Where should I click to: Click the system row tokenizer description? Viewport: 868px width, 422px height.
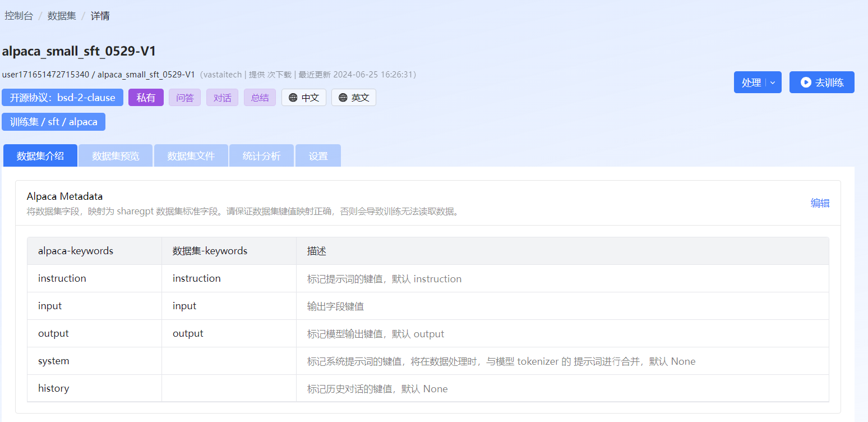pyautogui.click(x=501, y=361)
